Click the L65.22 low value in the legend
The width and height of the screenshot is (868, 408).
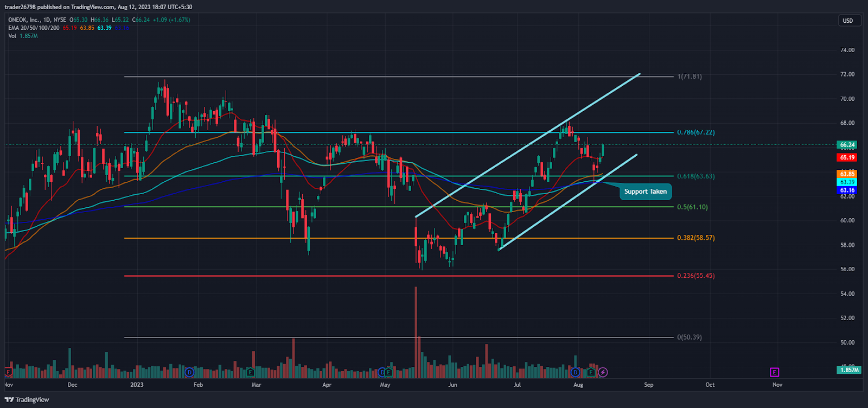coord(120,20)
